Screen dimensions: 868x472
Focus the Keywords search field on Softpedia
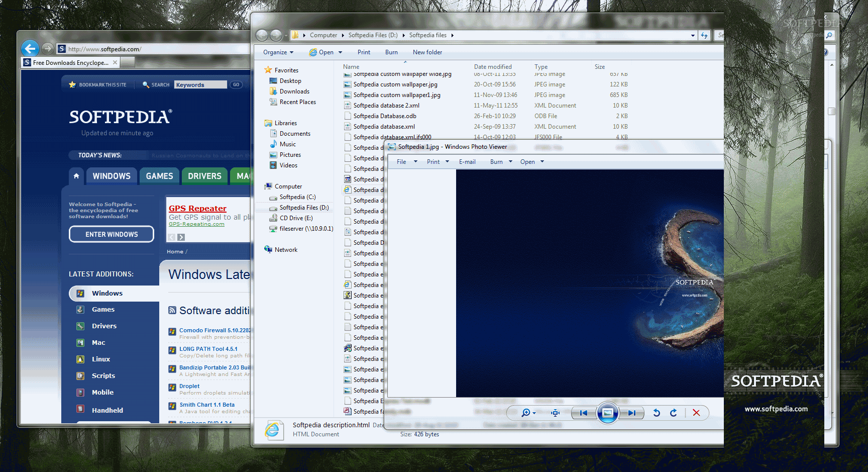coord(200,84)
